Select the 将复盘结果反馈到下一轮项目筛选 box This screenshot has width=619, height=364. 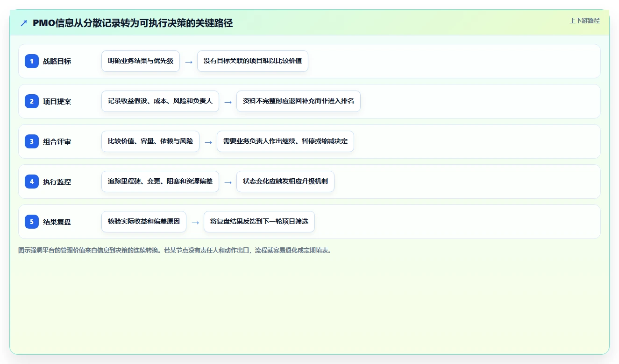259,222
